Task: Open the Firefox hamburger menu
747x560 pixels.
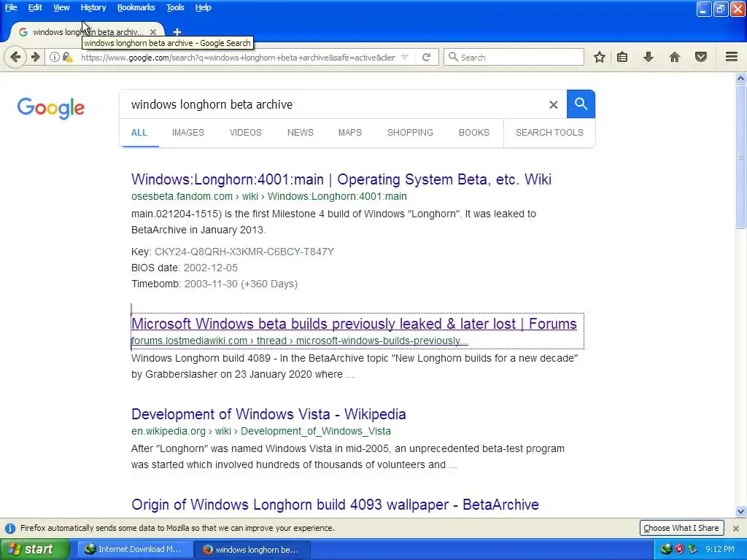Action: 732,57
